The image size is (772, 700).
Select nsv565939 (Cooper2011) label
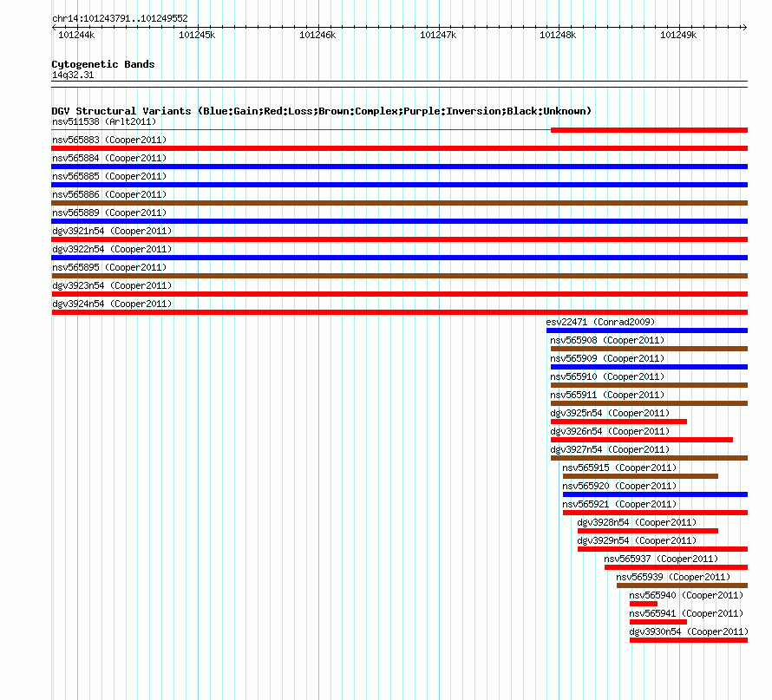point(673,577)
